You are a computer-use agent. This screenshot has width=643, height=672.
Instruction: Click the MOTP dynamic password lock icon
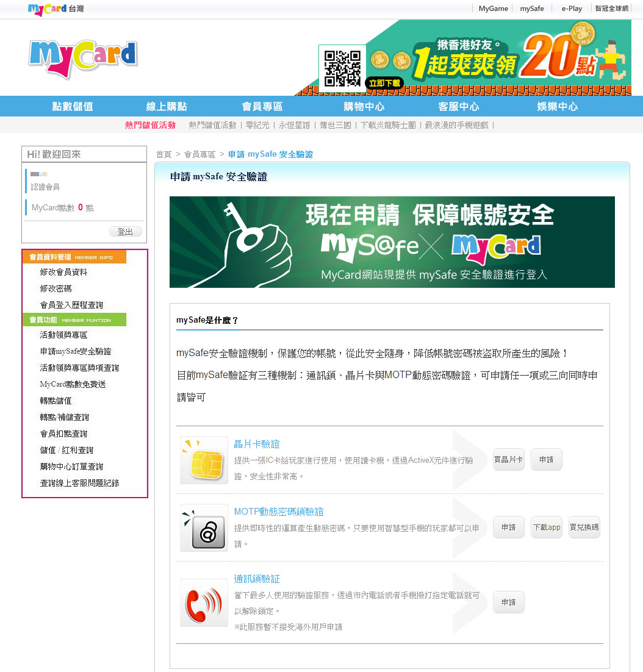tap(204, 528)
